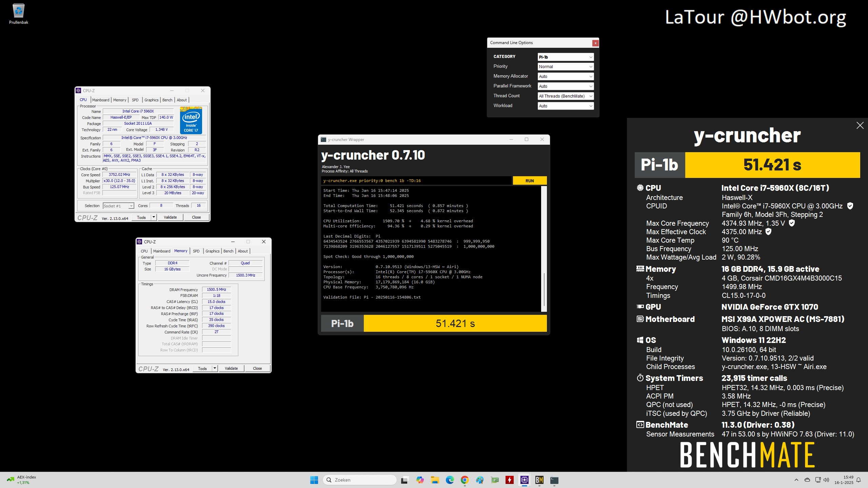Click Tools in the lower CPU-Z window

(x=202, y=368)
